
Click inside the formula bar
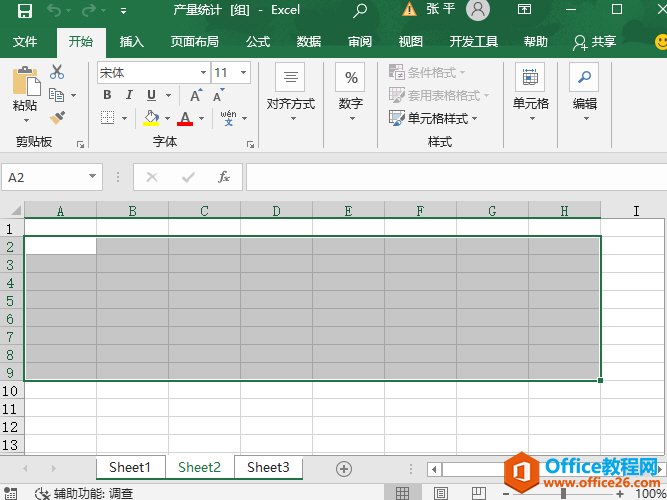tap(456, 177)
